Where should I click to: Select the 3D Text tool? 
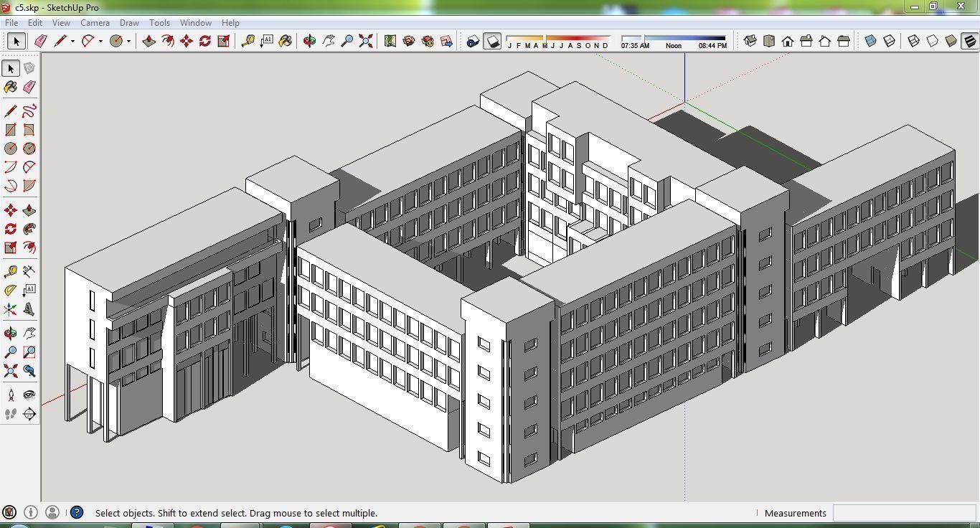[29, 309]
